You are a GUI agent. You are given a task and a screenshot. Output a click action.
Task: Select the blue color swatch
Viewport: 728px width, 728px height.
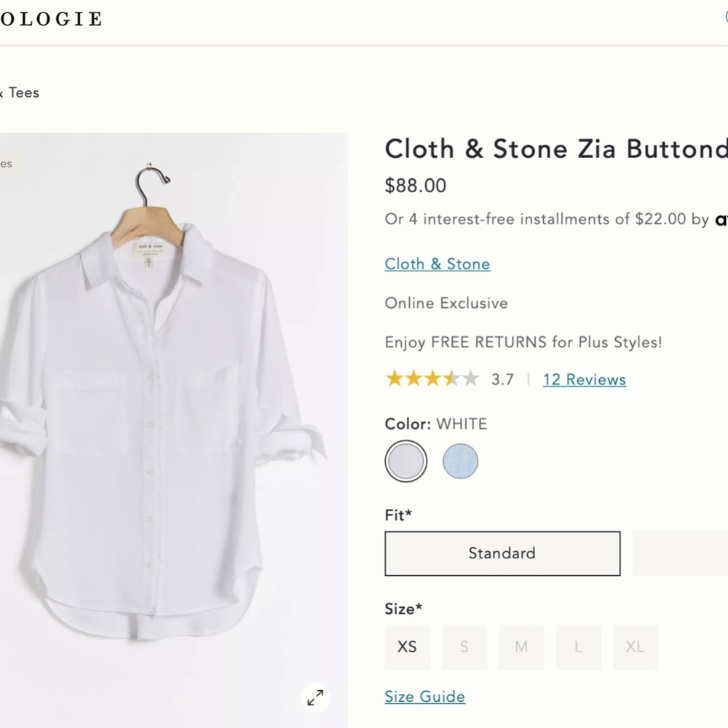tap(461, 461)
